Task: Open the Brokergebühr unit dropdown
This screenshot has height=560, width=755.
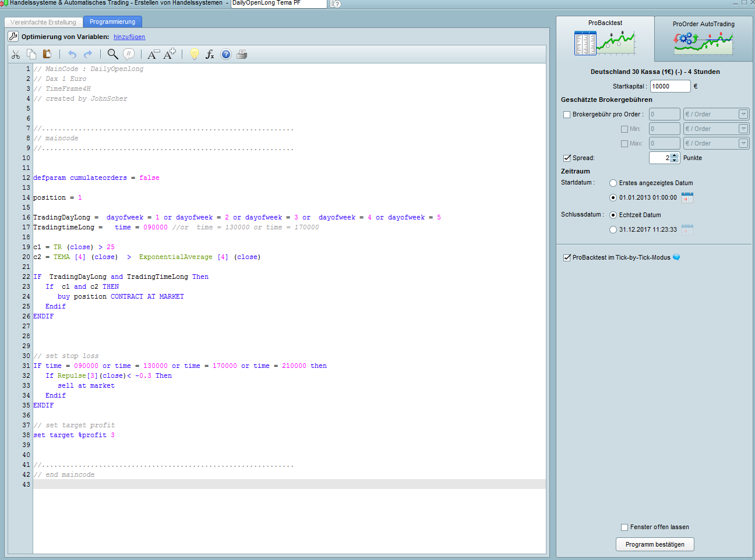Action: (743, 115)
